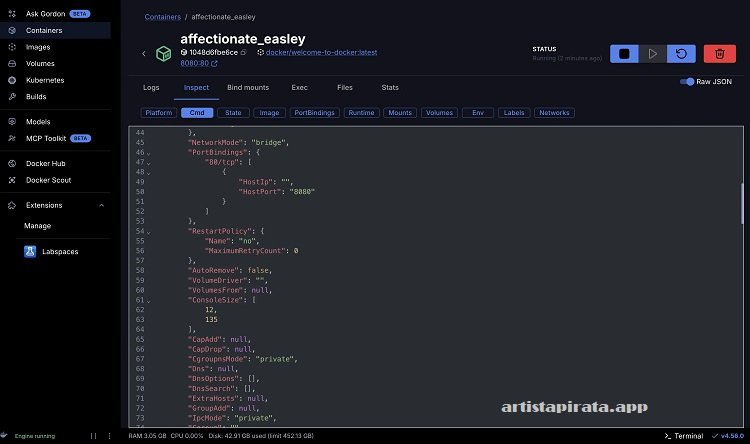Jump to the Mounts section chip

(x=400, y=113)
